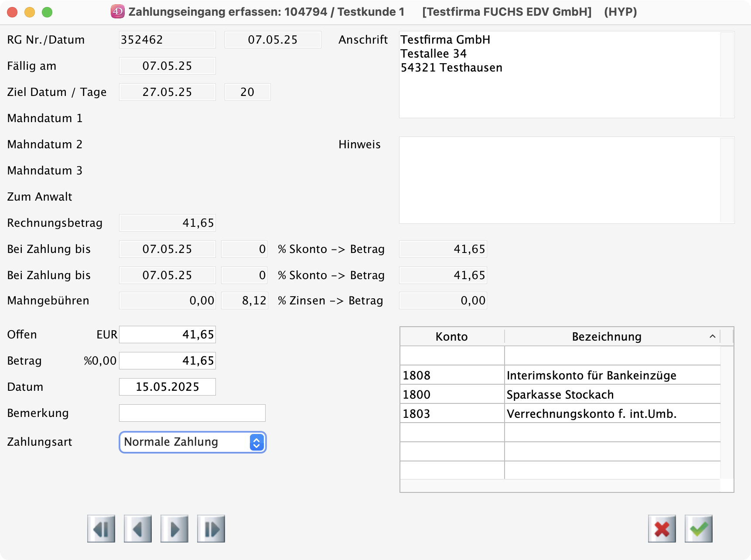
Task: Go to next record arrow
Action: click(x=174, y=529)
